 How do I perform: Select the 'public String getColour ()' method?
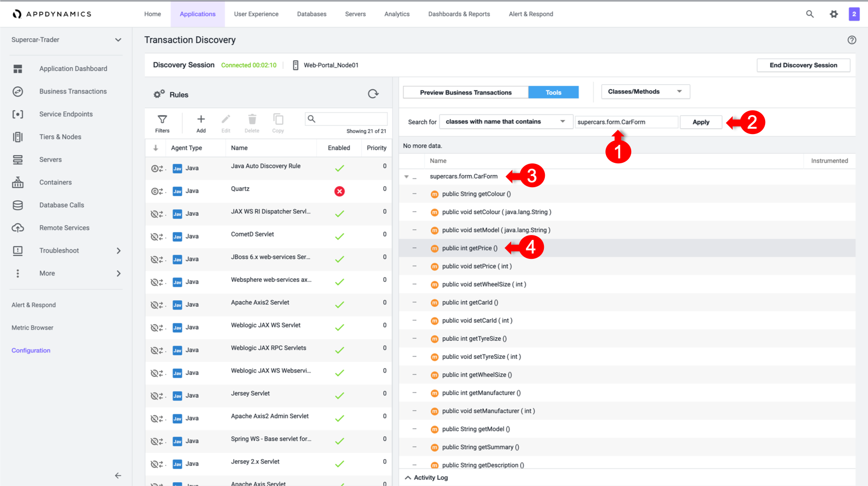(x=476, y=194)
